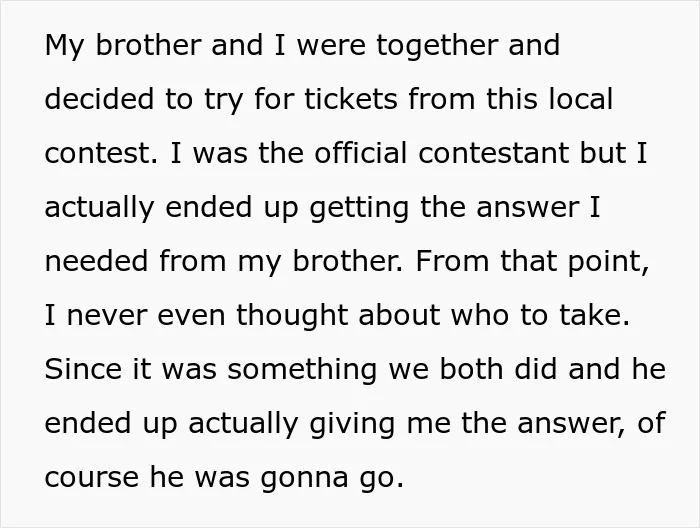Click the word "official" in third line

tap(360, 153)
